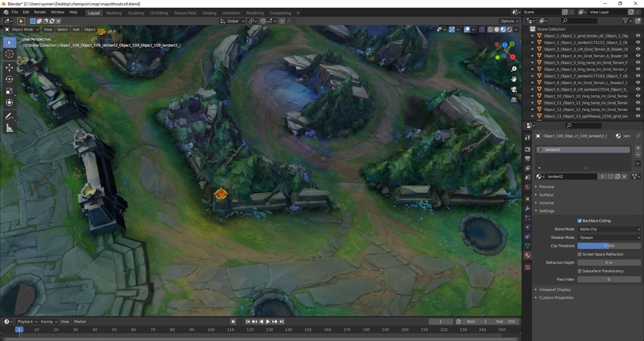This screenshot has height=341, width=644.
Task: Pick the Measure tool
Action: coord(9,128)
